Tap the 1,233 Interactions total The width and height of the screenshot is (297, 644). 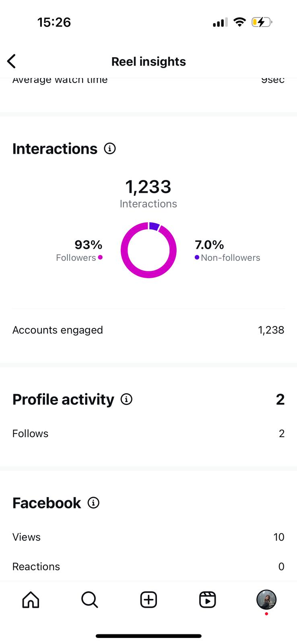point(148,193)
